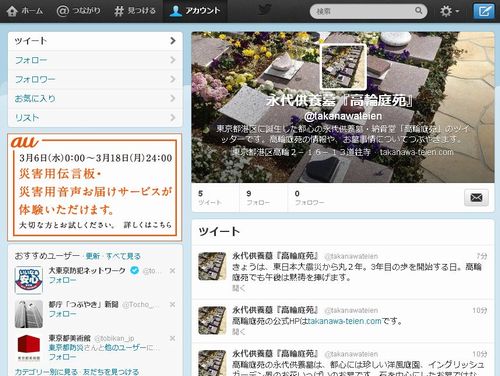Click avatar of the 7分 tweet
Viewport: 500px width, 376px height.
pos(212,266)
